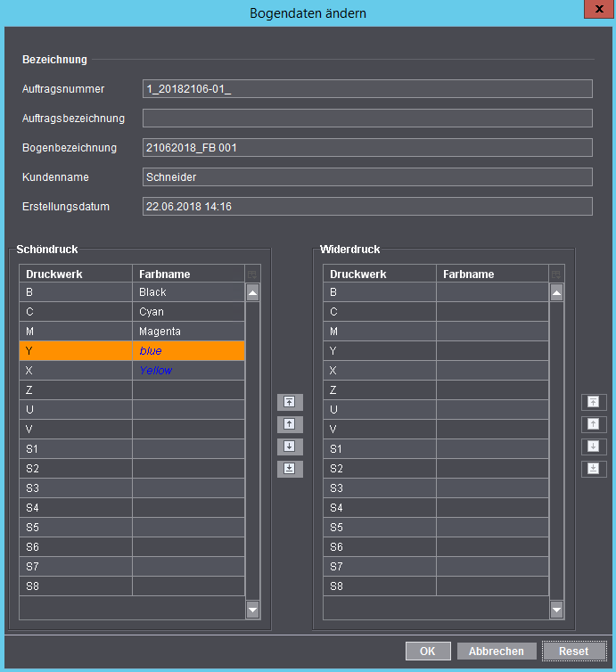Select Druckwerk Y in Widerdruck
The height and width of the screenshot is (672, 616).
[380, 351]
